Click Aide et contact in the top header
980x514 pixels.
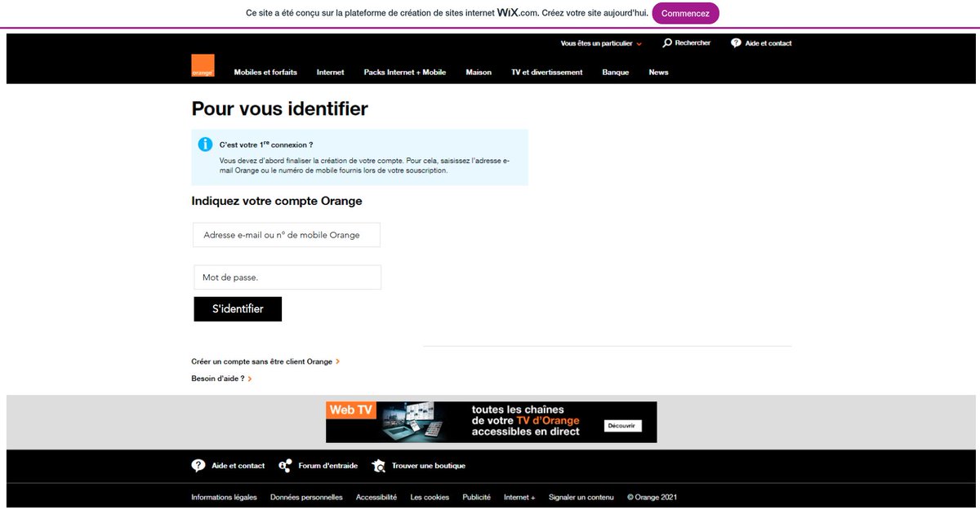coord(768,43)
